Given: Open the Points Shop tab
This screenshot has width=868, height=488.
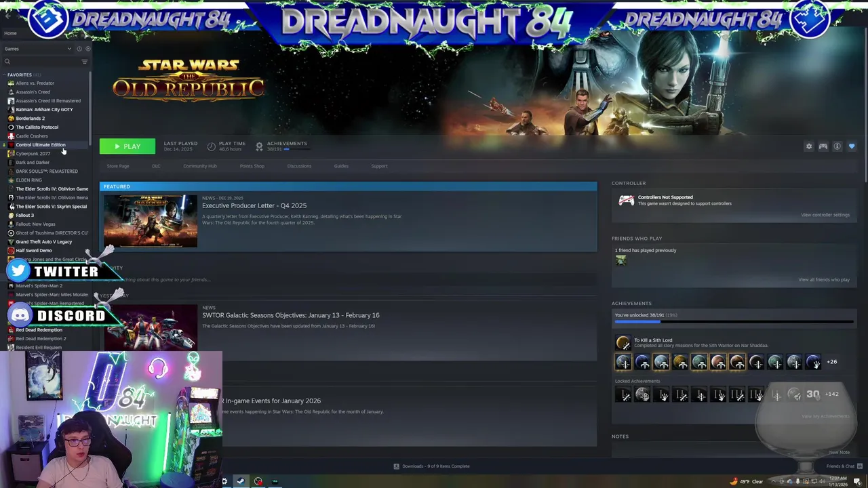Looking at the screenshot, I should point(252,166).
